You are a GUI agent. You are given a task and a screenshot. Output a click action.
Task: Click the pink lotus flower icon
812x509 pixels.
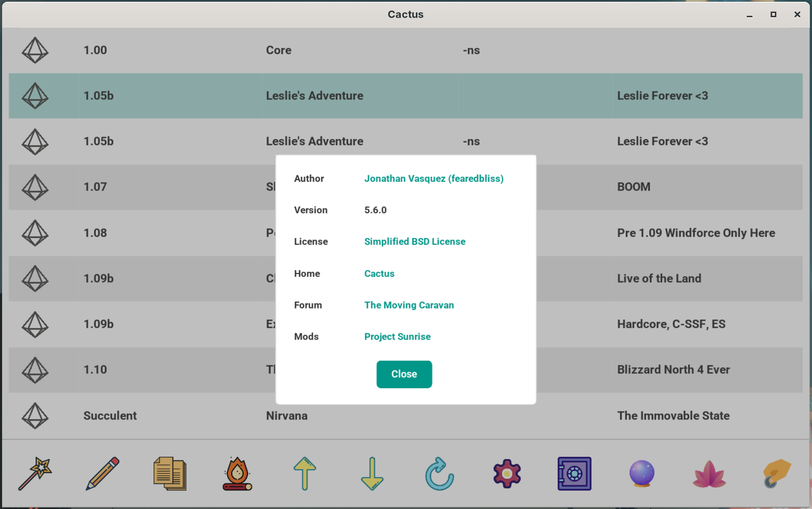click(x=709, y=474)
